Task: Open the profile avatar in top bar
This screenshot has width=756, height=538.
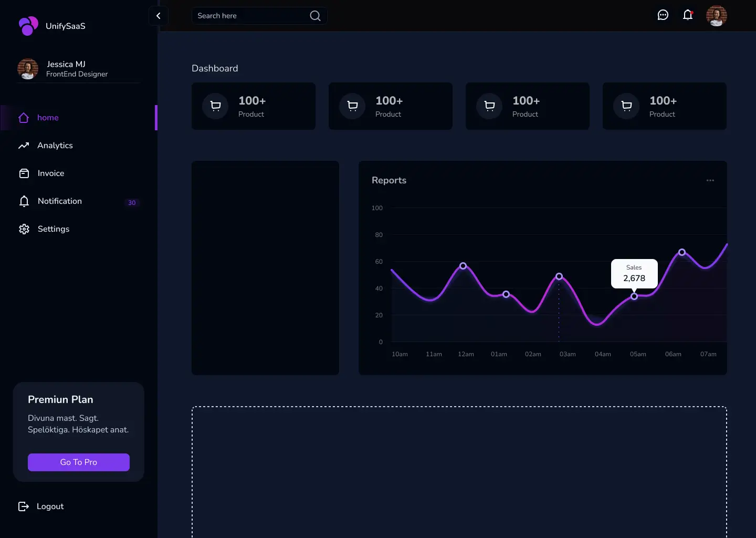Action: [716, 16]
